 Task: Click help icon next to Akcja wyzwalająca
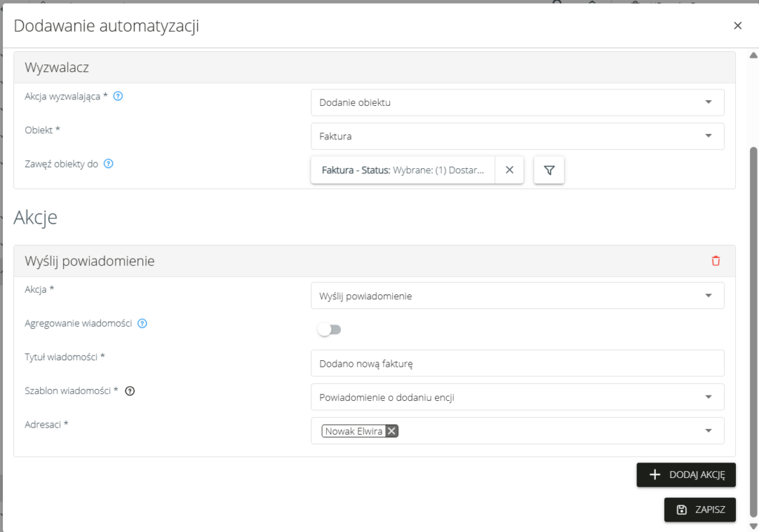tap(118, 96)
